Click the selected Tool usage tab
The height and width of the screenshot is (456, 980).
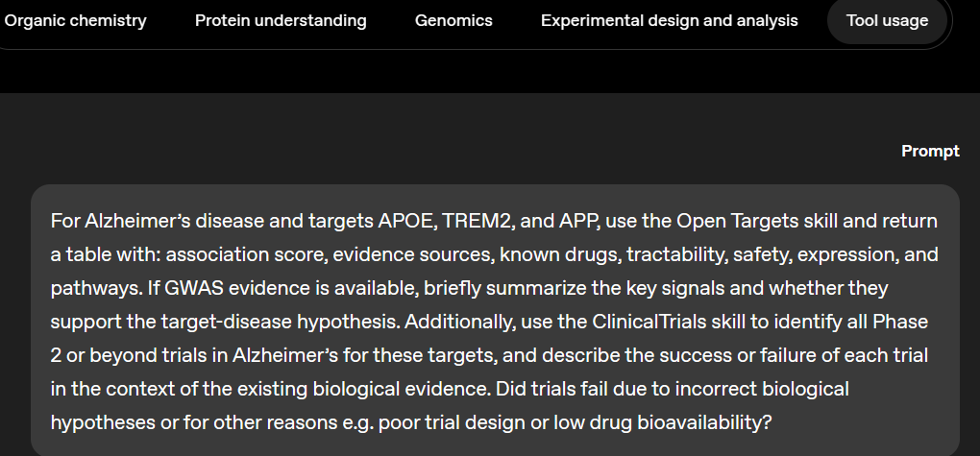[x=887, y=20]
